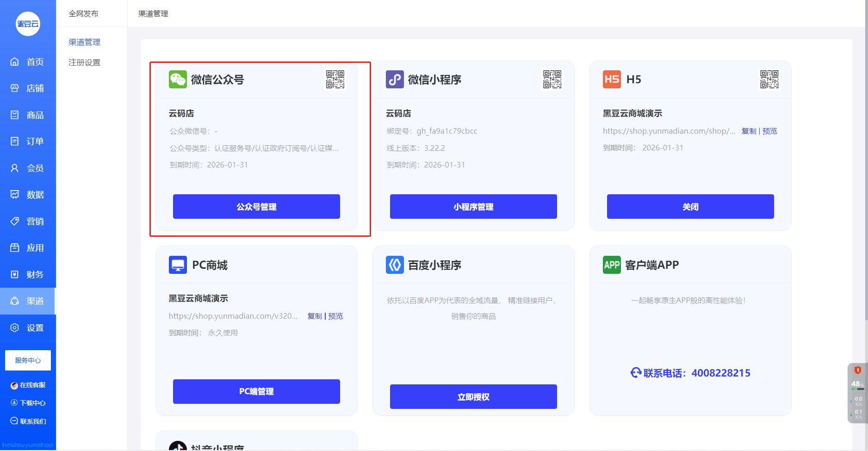Viewport: 868px width, 451px height.
Task: Open the 会员 members section
Action: click(x=28, y=168)
